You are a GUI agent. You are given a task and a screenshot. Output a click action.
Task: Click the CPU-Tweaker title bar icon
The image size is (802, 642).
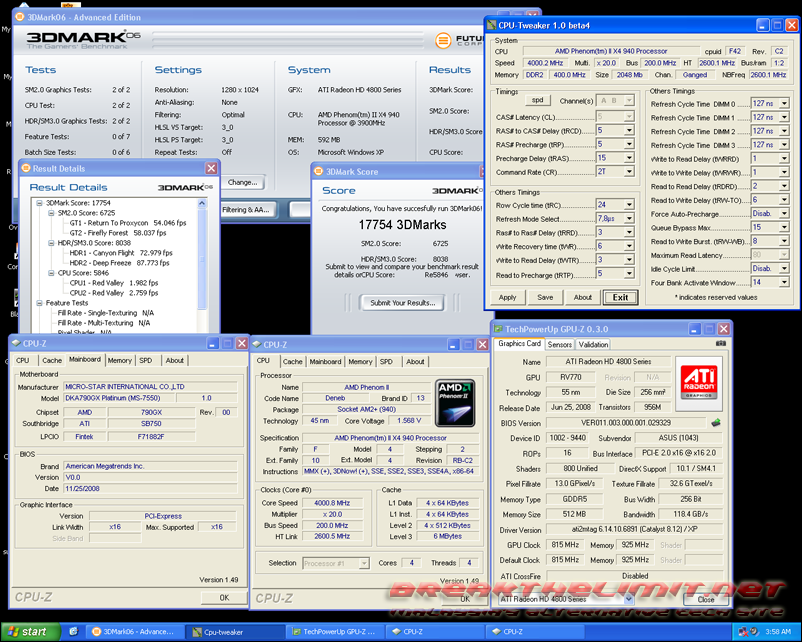click(x=492, y=25)
